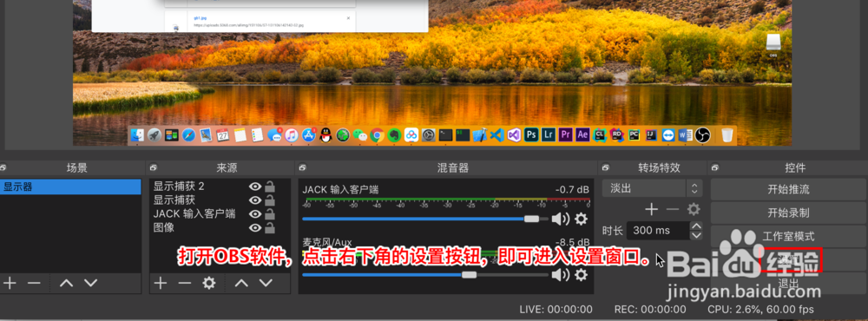Decrease 时长 duration with the down arrow
Viewport: 868px width, 321px height.
(697, 235)
